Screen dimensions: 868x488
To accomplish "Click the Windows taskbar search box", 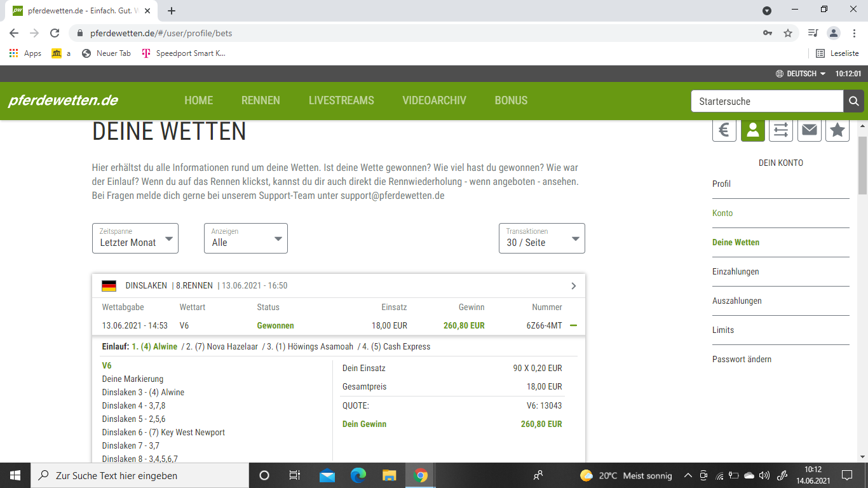I will pyautogui.click(x=139, y=475).
